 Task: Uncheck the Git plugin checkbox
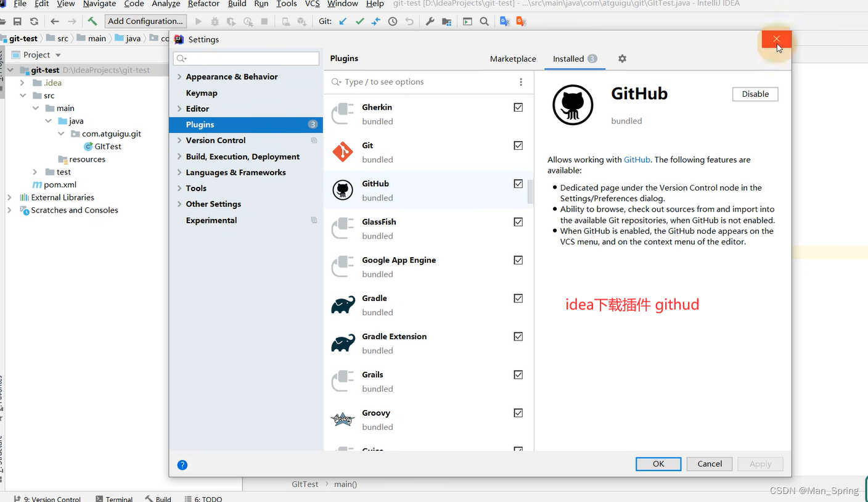518,146
